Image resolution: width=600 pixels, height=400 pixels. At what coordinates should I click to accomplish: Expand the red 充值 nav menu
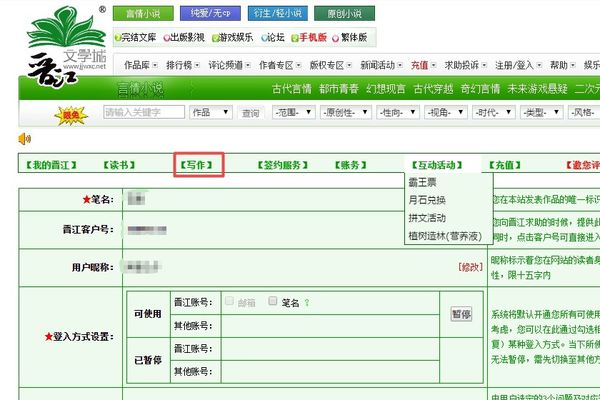(x=423, y=65)
